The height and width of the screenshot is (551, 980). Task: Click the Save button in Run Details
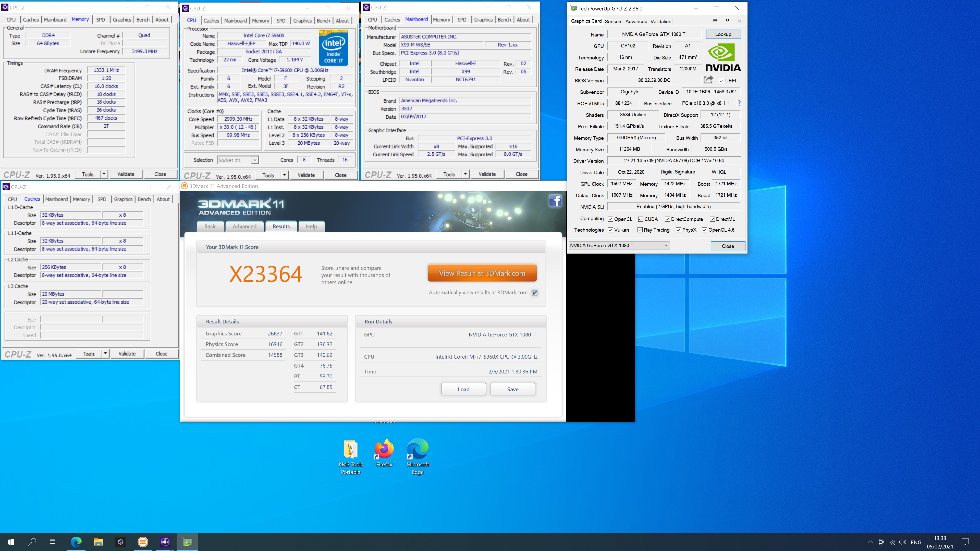tap(512, 389)
